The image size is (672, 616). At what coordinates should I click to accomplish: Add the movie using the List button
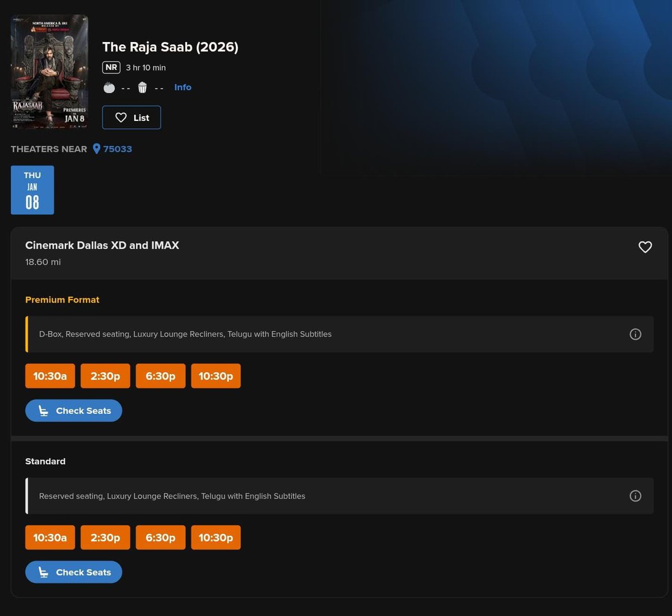132,118
